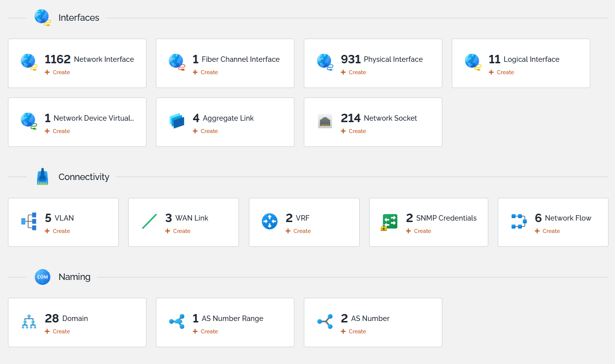
Task: Create a new AS Number
Action: pos(354,331)
